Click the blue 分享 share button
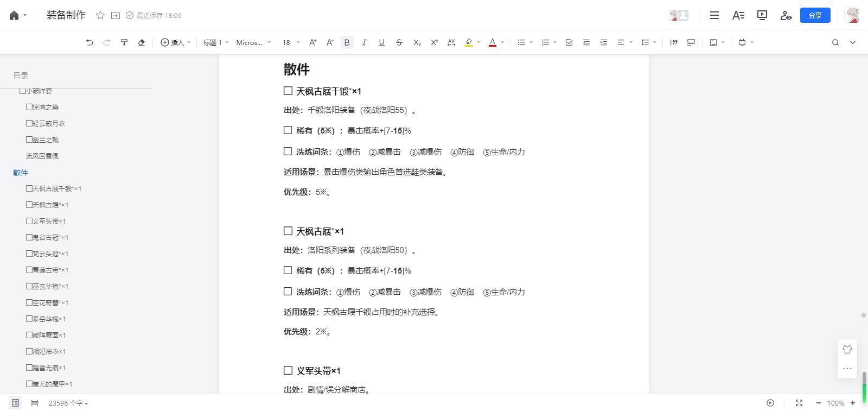The height and width of the screenshot is (411, 868). pos(815,15)
